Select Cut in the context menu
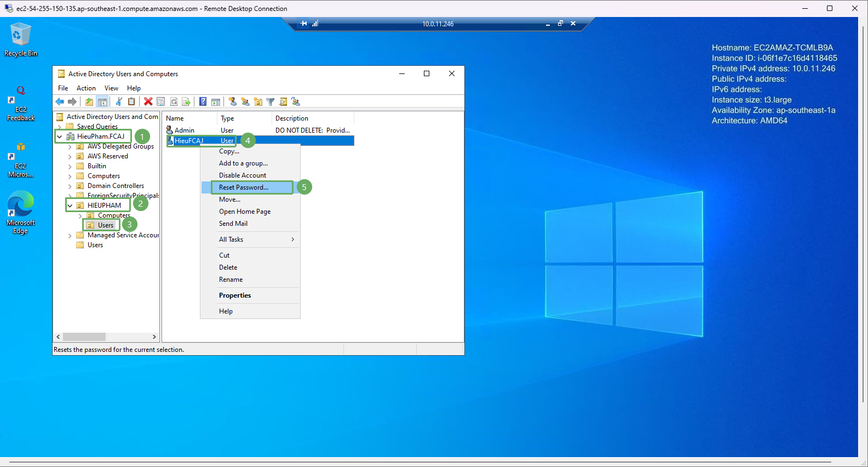868x467 pixels. 250,255
